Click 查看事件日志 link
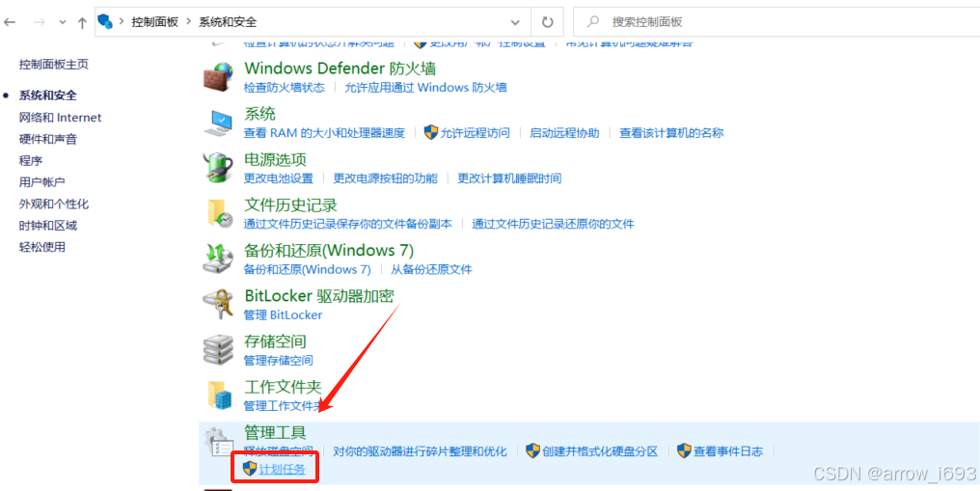980x491 pixels. pyautogui.click(x=729, y=451)
